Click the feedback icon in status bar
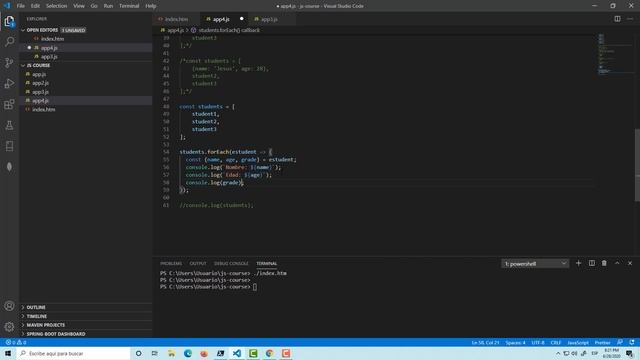Screen dimensions: 640x360 [620, 342]
